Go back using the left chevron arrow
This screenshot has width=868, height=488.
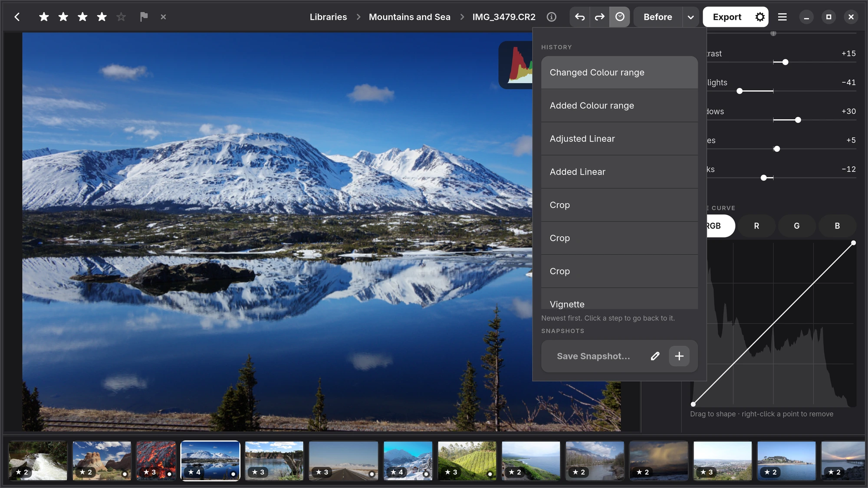pos(17,17)
